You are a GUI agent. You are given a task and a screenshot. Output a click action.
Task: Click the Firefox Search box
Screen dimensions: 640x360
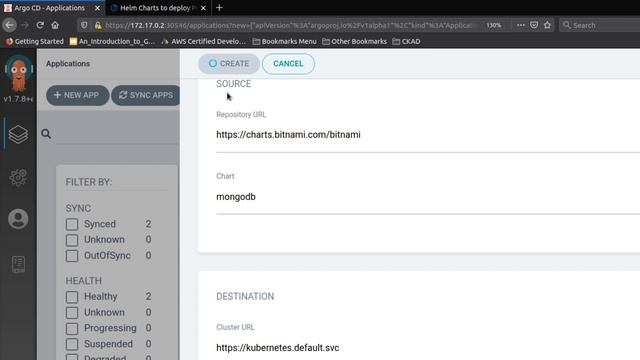point(599,25)
